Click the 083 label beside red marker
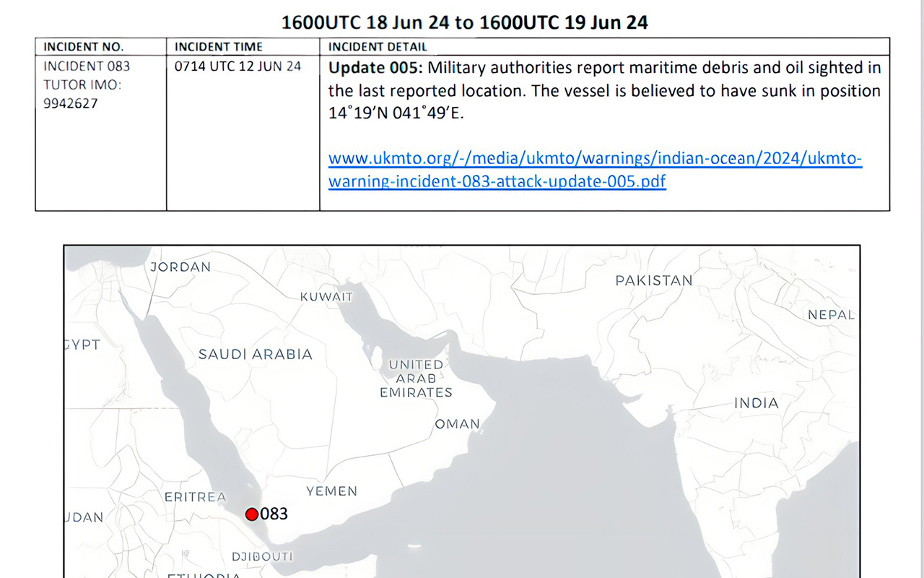The width and height of the screenshot is (924, 578). click(x=274, y=514)
